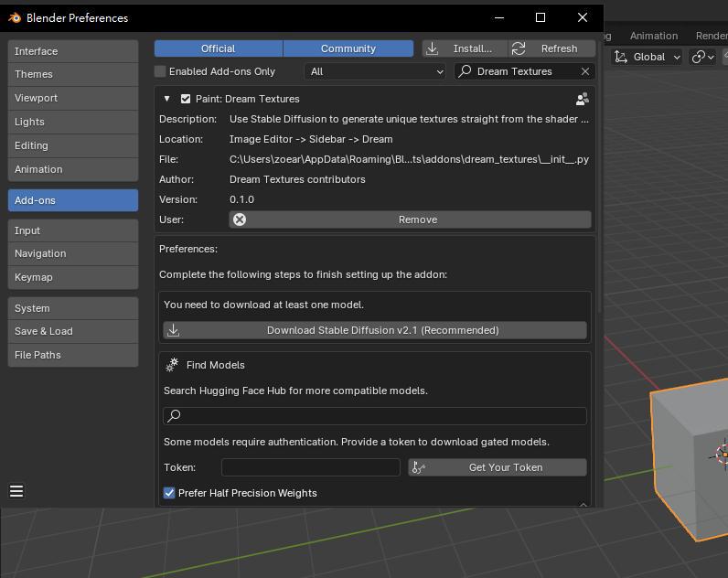The image size is (728, 578).
Task: Click the Install add-on button
Action: (x=465, y=48)
